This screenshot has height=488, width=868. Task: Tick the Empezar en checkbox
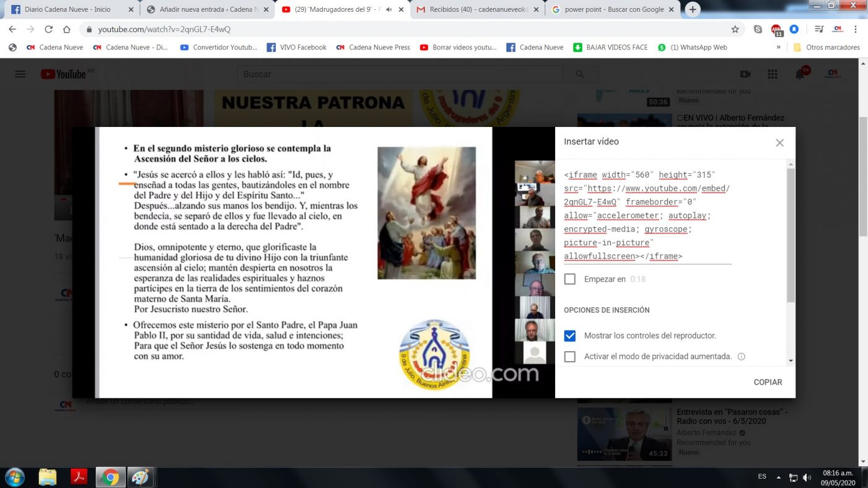[569, 279]
